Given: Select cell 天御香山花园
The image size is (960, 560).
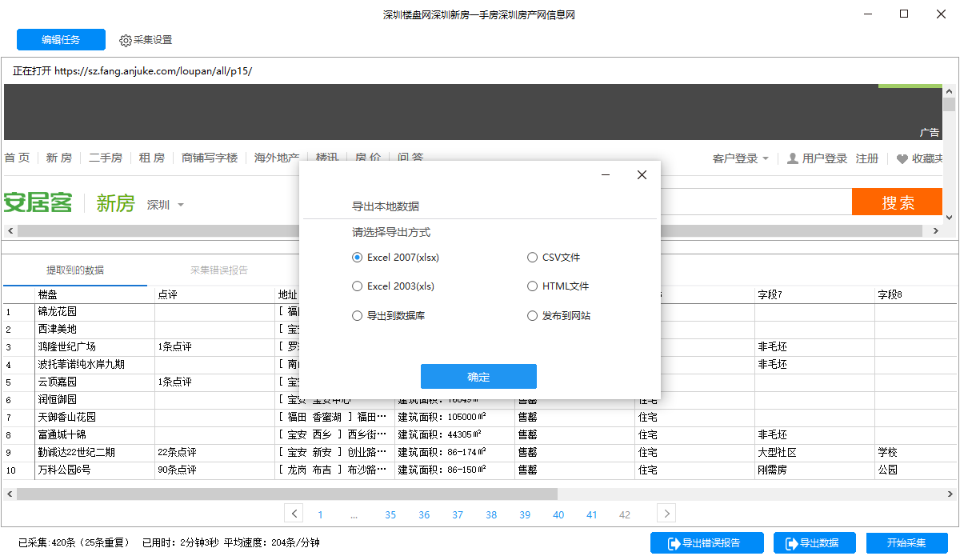Looking at the screenshot, I should click(94, 417).
